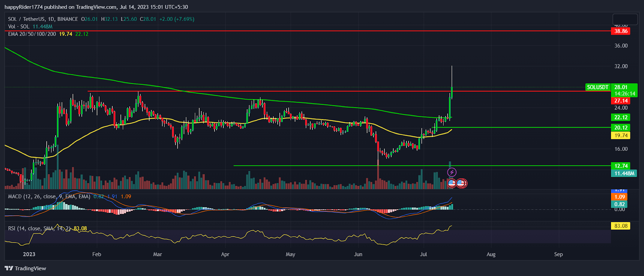Click the 11.448M volume label on price axis
This screenshot has height=276, width=644.
[624, 173]
